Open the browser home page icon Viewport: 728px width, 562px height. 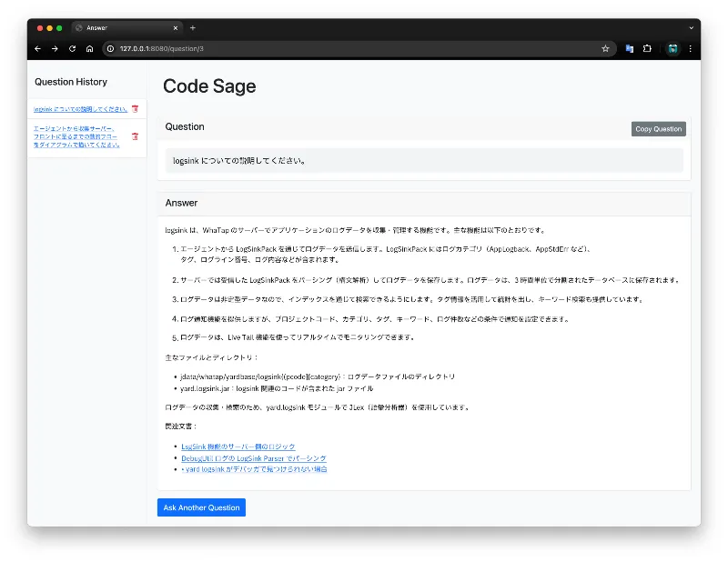pos(89,49)
